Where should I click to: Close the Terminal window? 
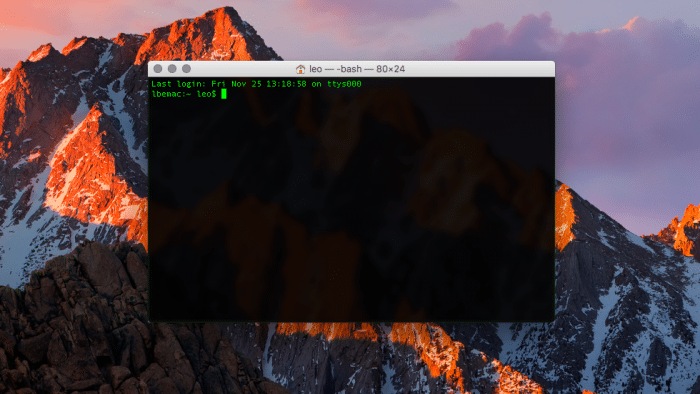[158, 69]
